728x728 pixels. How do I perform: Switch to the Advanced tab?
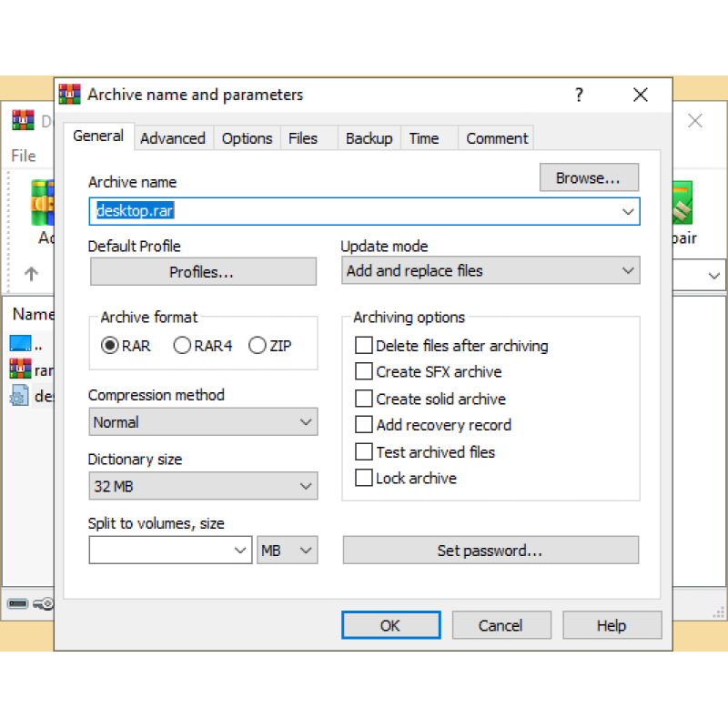(x=173, y=138)
